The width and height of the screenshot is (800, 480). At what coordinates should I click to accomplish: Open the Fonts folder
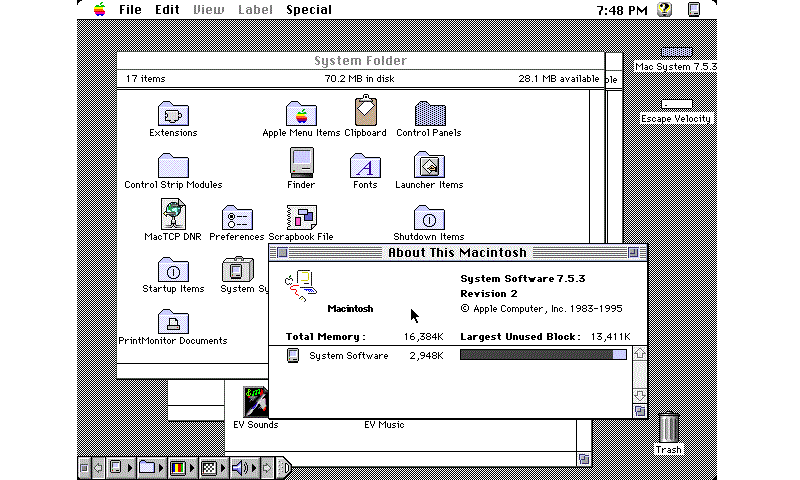(365, 165)
